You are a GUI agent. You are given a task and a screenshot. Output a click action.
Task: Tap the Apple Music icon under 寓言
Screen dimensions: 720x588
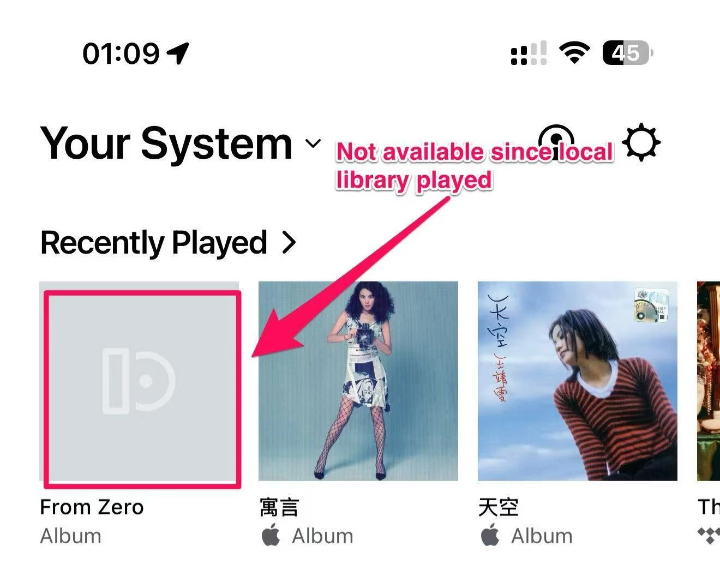point(271,536)
